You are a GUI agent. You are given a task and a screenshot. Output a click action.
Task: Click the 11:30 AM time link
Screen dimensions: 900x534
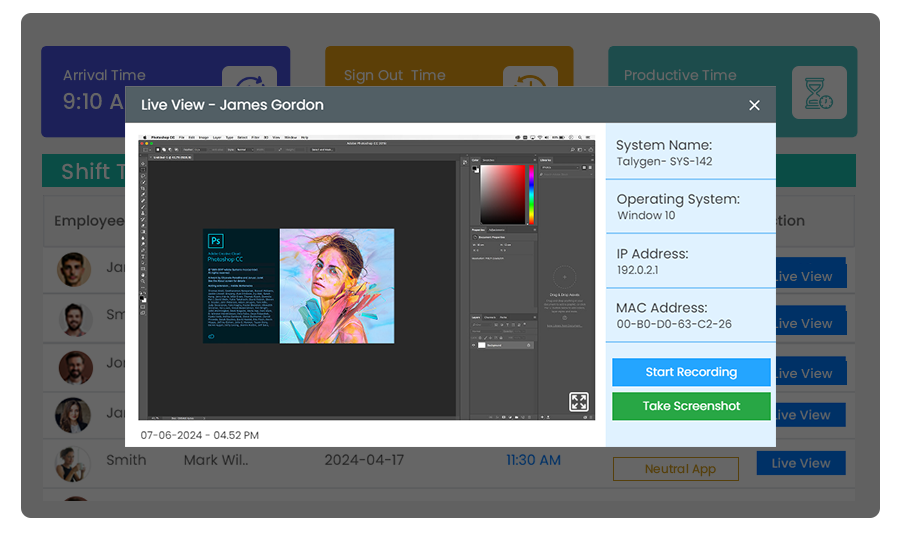(x=532, y=460)
